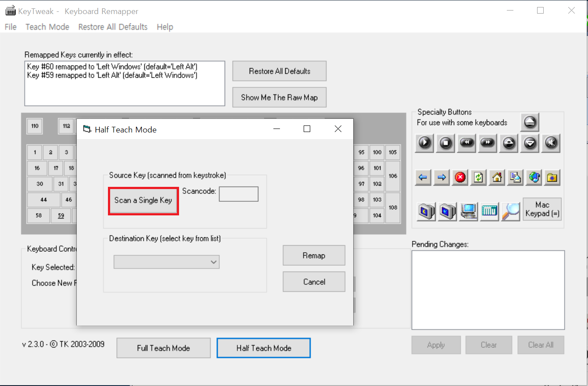Screen dimensions: 588x386
Task: Select numpad key 100
Action: click(377, 152)
